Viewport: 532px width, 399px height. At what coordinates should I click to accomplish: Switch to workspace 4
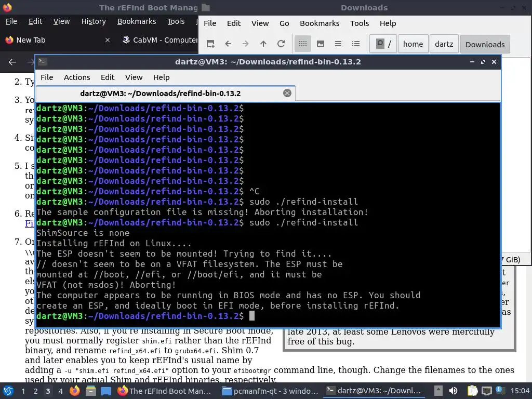(60, 391)
